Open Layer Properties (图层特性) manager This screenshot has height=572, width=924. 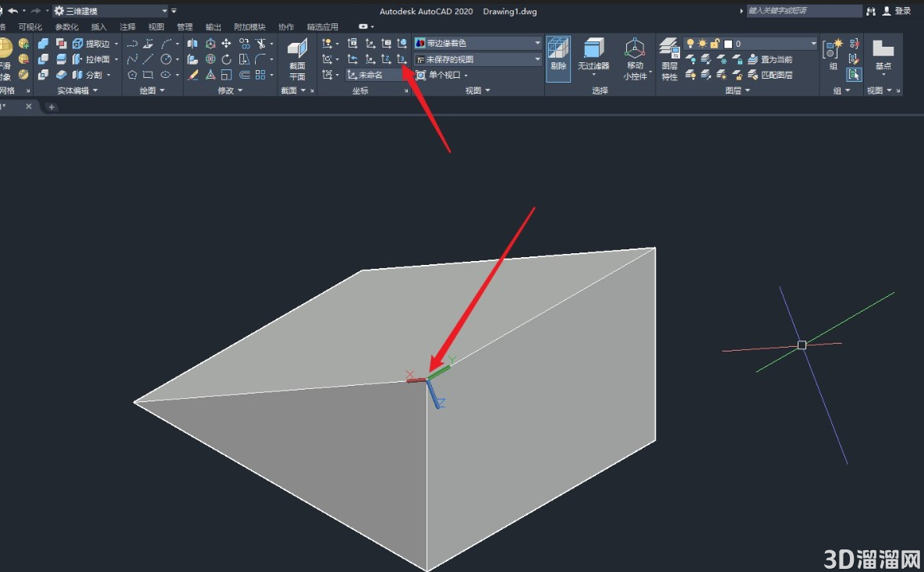click(670, 59)
